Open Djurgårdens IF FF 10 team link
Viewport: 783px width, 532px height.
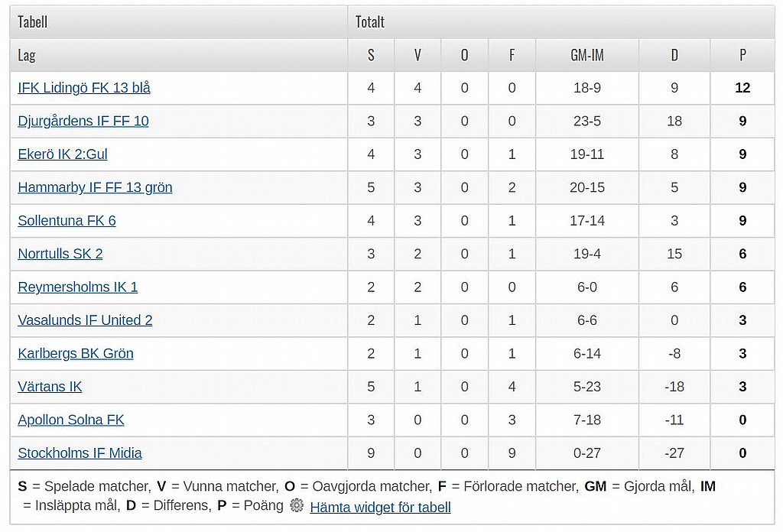83,121
